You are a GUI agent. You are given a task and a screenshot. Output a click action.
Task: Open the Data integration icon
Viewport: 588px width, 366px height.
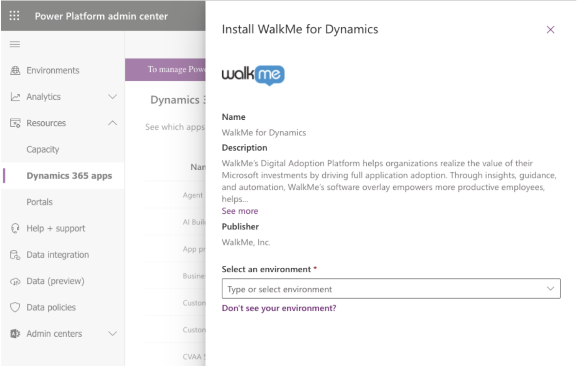pyautogui.click(x=15, y=254)
